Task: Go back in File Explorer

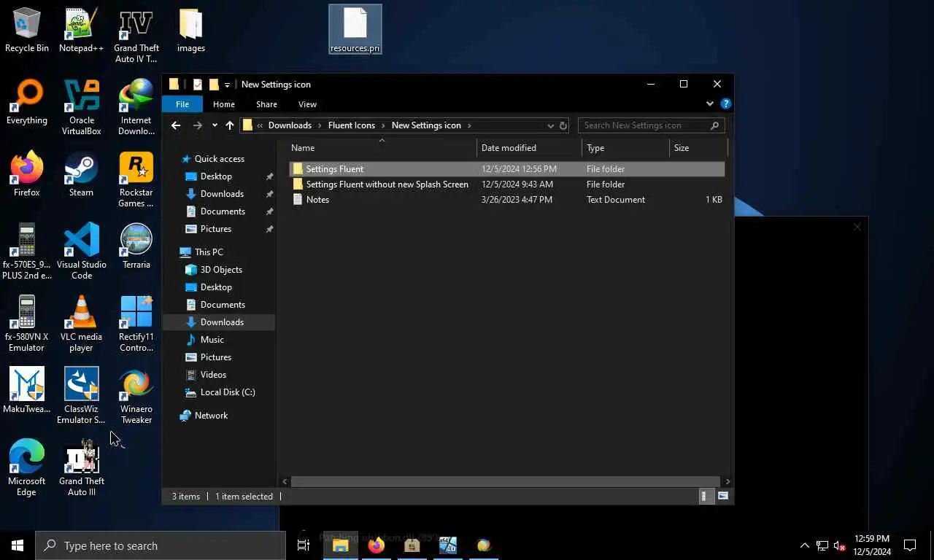Action: 176,125
